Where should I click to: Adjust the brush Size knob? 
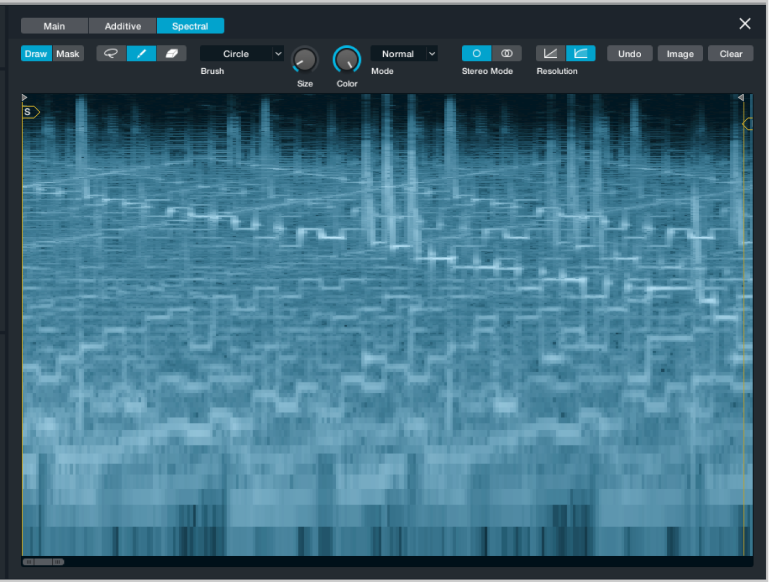(x=305, y=60)
